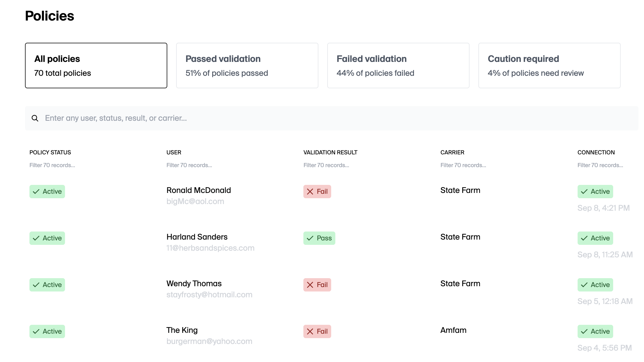Viewport: 644px width, 362px height.
Task: Click the search magnifier icon
Action: (35, 118)
